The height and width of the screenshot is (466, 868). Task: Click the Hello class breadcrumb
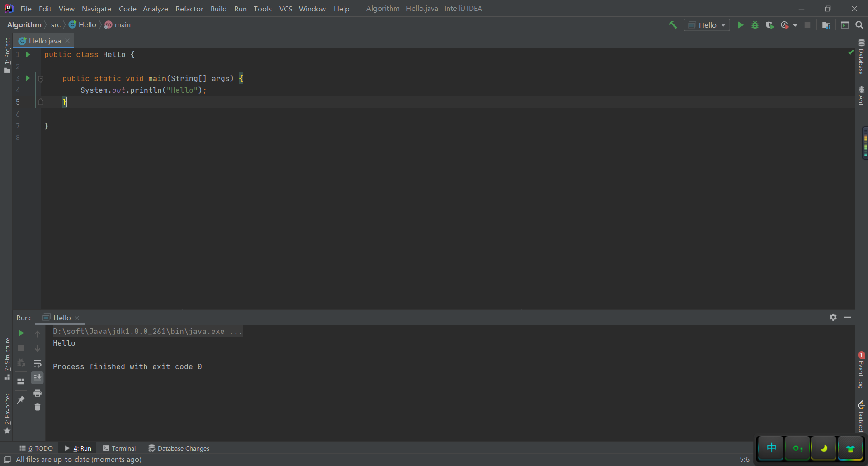coord(82,25)
